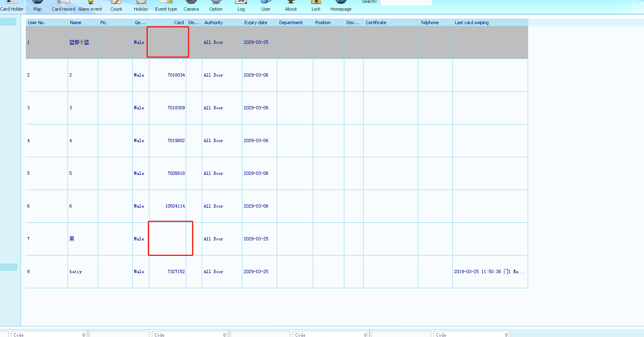Click in the Search input field

point(406,2)
